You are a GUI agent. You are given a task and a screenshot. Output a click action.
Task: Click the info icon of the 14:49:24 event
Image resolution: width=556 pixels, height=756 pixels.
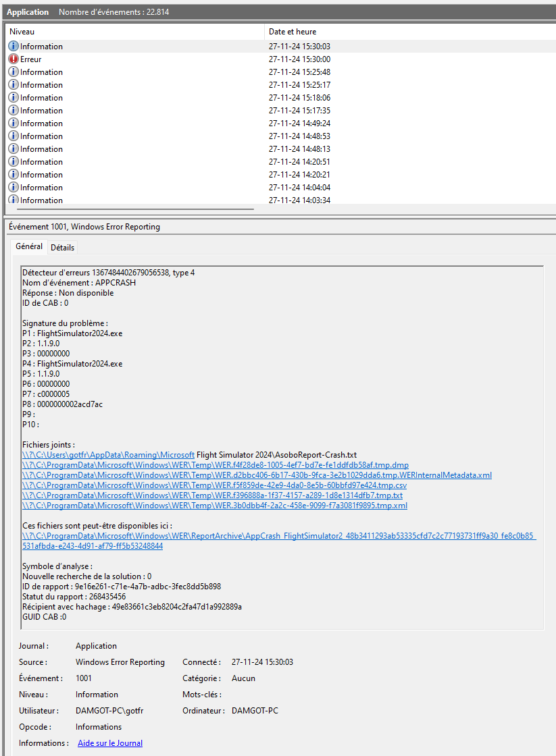[14, 124]
